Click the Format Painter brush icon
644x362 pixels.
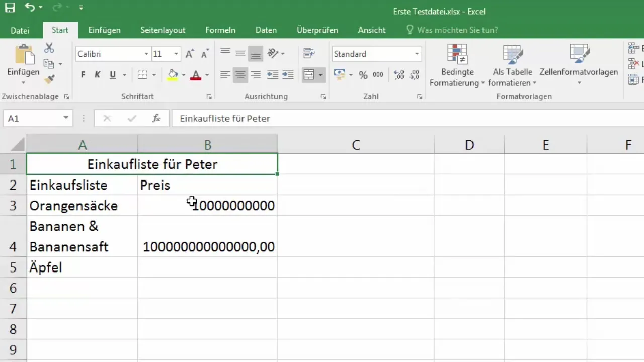click(49, 79)
